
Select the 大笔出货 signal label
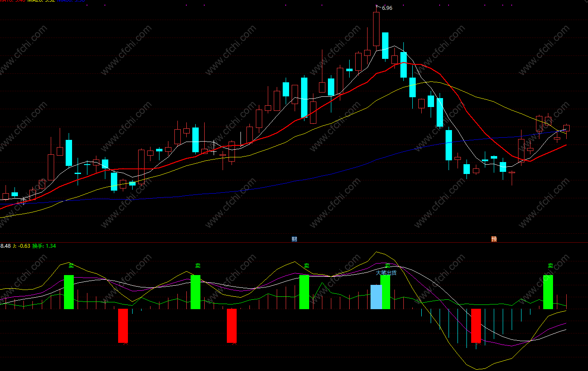386,272
